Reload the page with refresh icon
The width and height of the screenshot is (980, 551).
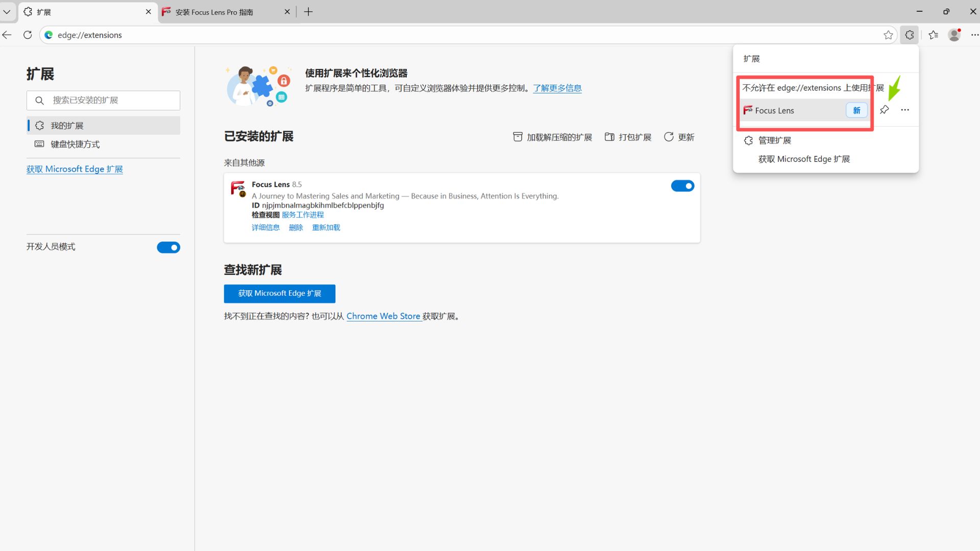[28, 35]
